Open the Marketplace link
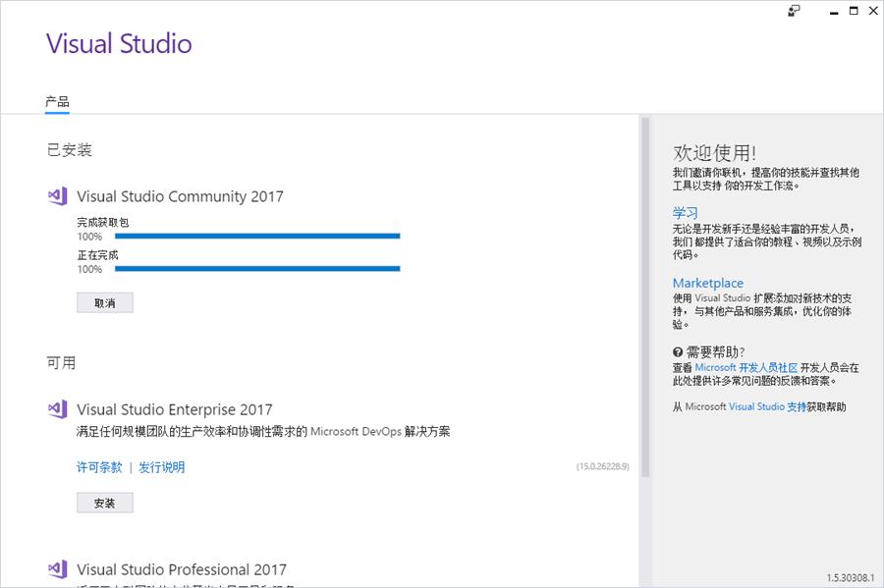884x588 pixels. coord(707,283)
